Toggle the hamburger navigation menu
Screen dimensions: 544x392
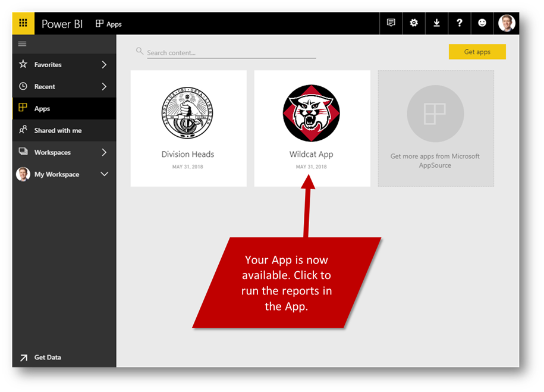pyautogui.click(x=22, y=44)
